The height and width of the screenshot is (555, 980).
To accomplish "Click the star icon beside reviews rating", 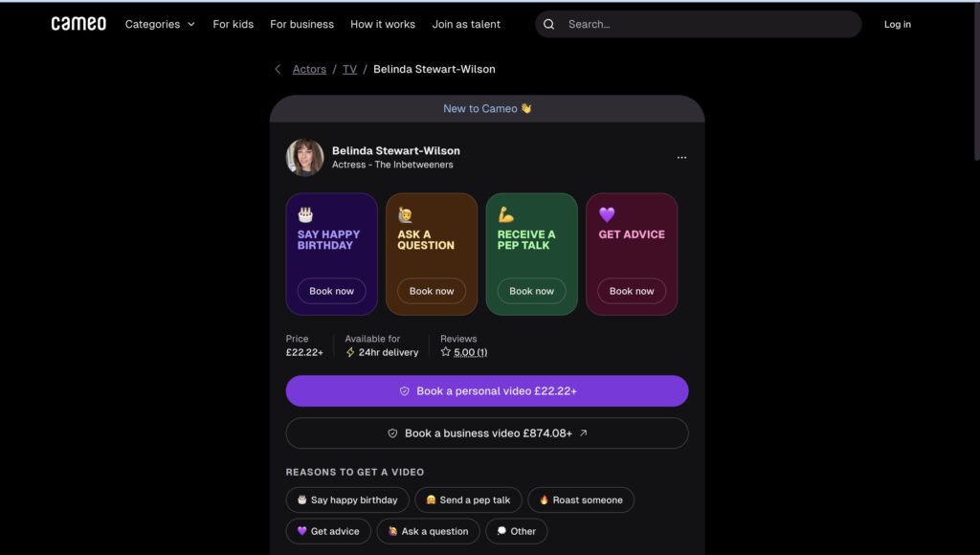I will tap(446, 352).
